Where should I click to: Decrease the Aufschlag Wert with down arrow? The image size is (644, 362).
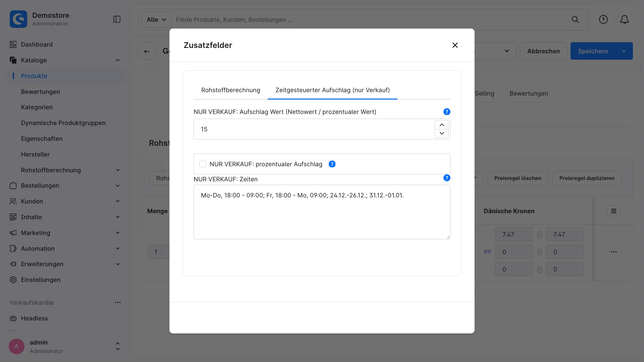point(442,133)
